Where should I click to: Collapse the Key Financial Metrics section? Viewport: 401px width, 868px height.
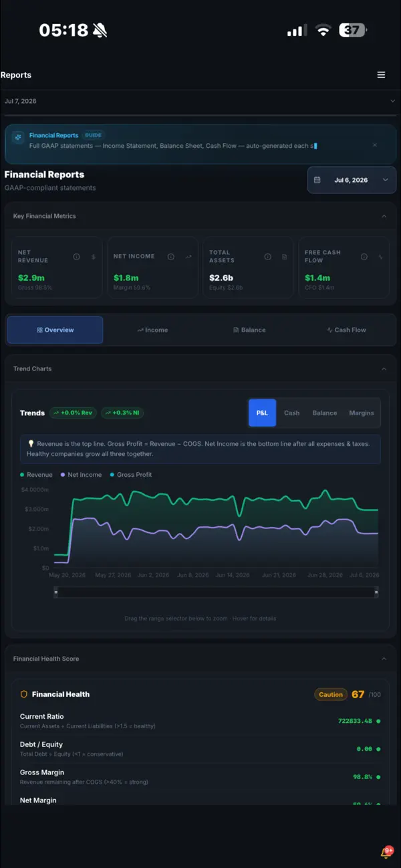click(384, 216)
